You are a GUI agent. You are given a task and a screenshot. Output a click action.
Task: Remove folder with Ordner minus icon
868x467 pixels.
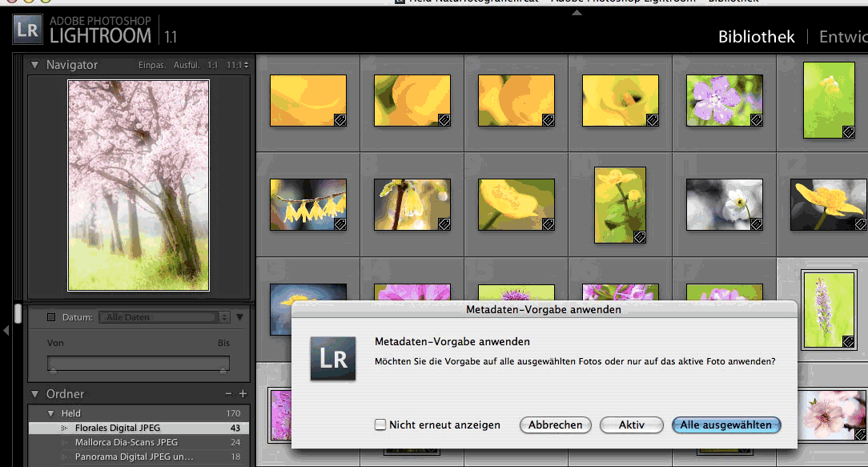229,393
